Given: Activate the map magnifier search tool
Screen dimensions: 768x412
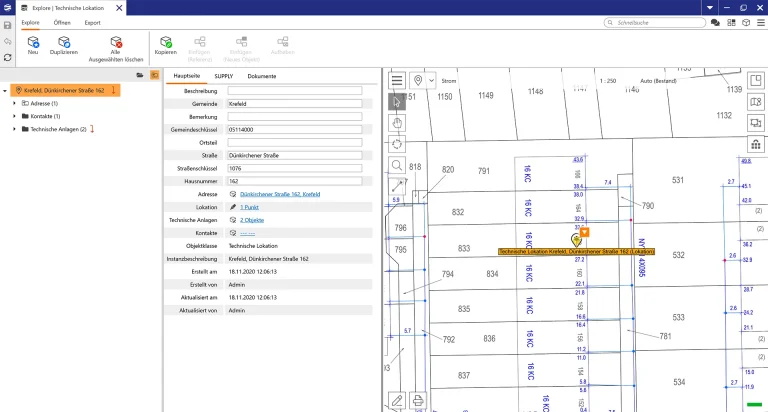Looking at the screenshot, I should pyautogui.click(x=397, y=165).
